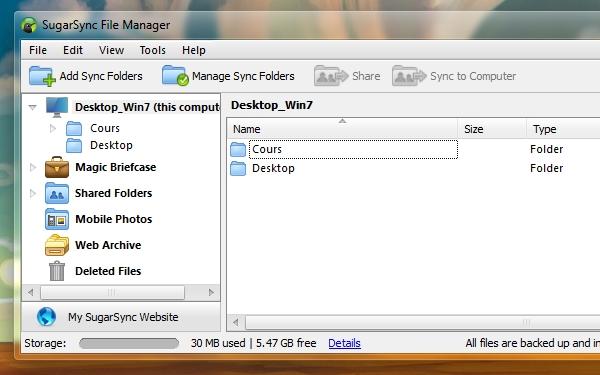This screenshot has height=375, width=600.
Task: Click the Desktop folder icon in file list
Action: [x=238, y=169]
